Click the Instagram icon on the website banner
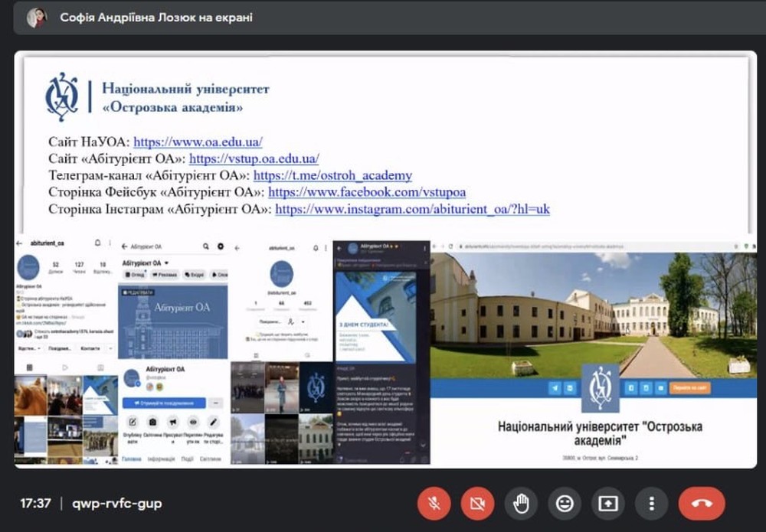 [646, 388]
